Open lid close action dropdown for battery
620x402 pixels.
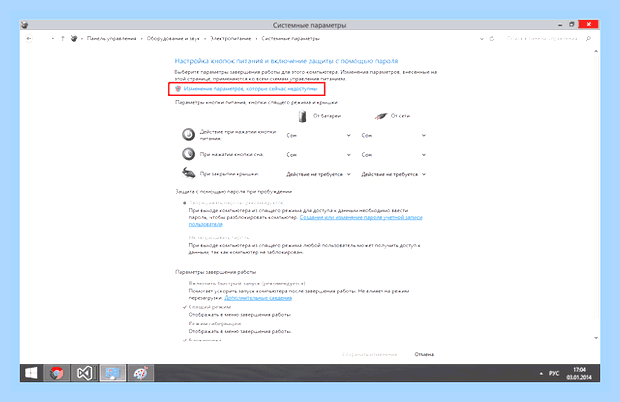click(x=318, y=174)
